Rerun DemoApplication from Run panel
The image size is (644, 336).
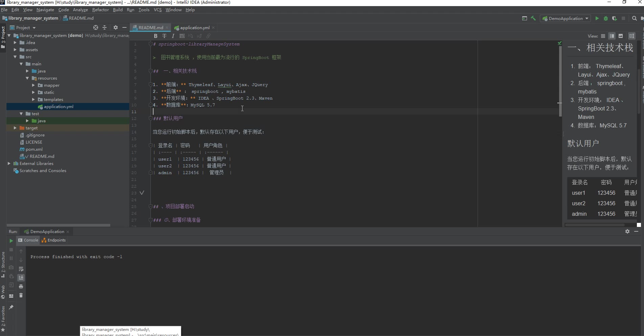click(x=11, y=241)
